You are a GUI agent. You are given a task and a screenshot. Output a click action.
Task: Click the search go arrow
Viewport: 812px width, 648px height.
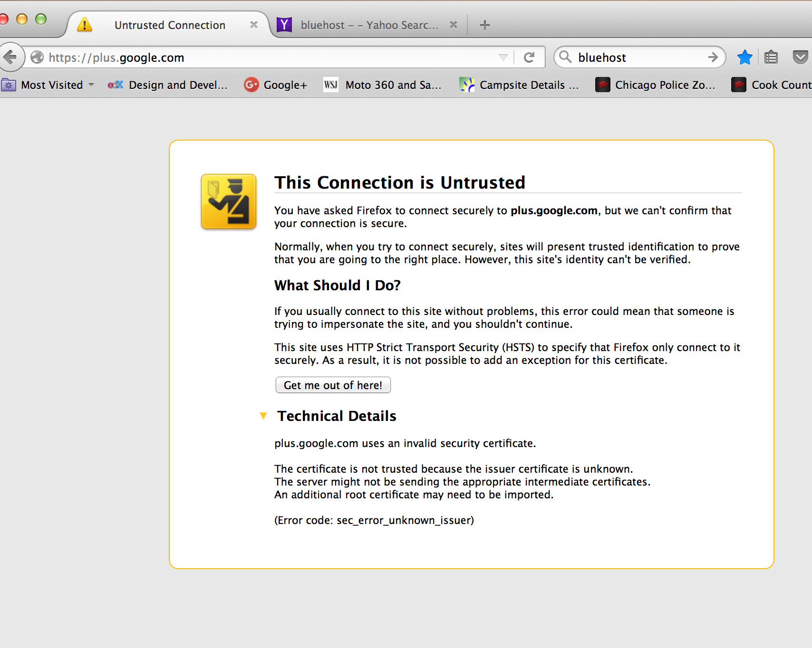713,57
